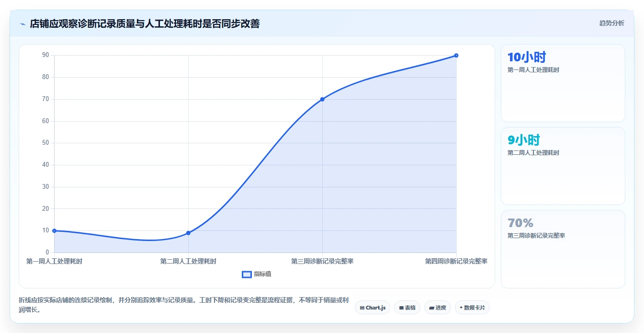The width and height of the screenshot is (644, 333).
Task: Click the y-axis value 50
Action: click(x=45, y=143)
